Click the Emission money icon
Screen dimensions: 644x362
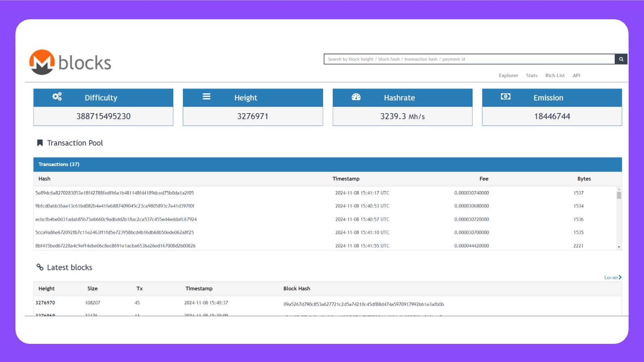click(505, 97)
